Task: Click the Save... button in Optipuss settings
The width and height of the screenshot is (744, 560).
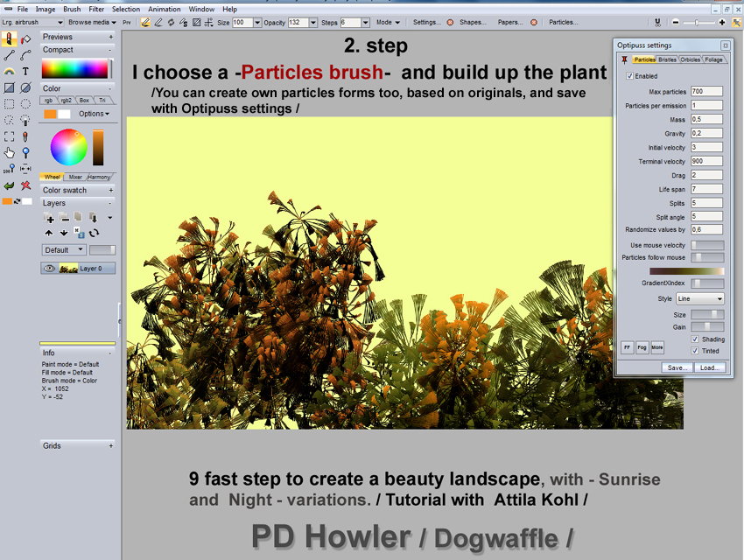Action: pos(677,367)
